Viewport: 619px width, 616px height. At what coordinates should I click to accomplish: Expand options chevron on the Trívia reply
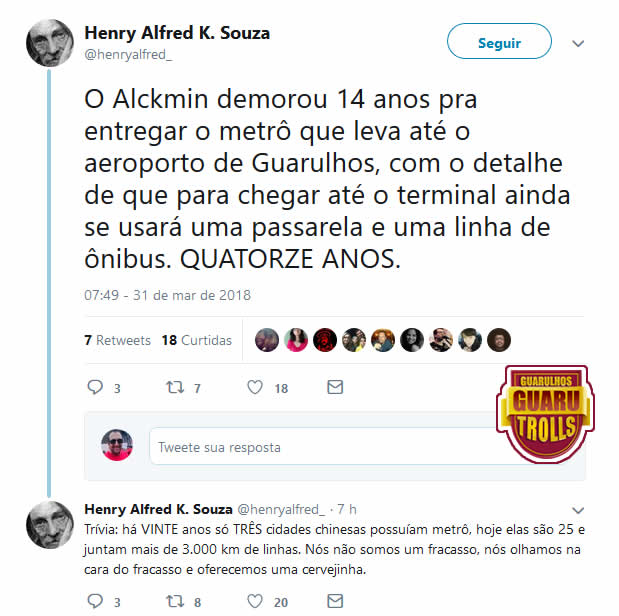pyautogui.click(x=578, y=510)
